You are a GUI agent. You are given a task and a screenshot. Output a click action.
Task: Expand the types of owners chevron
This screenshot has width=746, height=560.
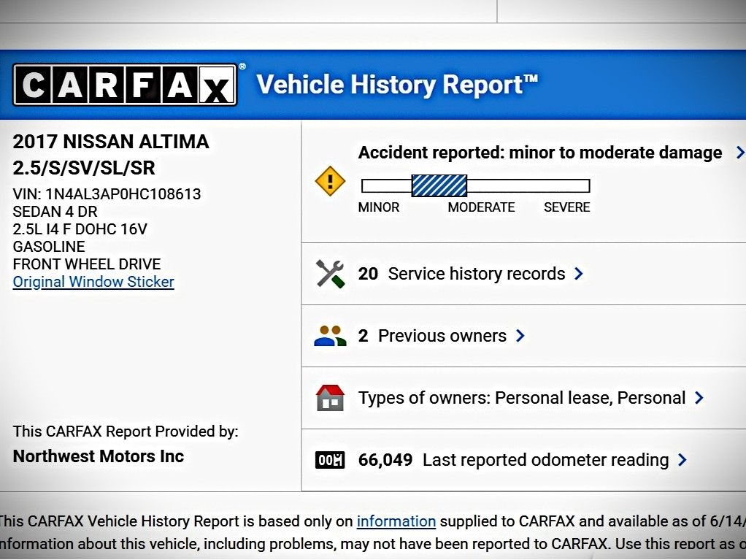pyautogui.click(x=699, y=398)
